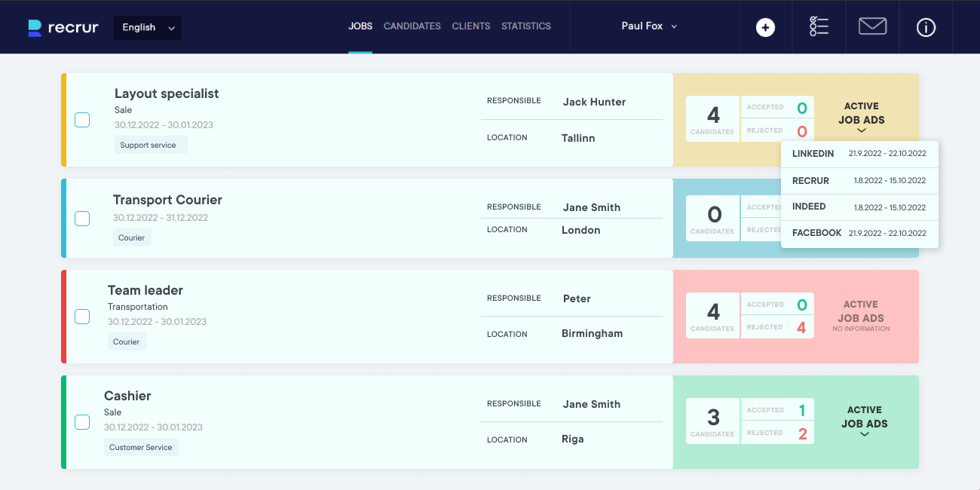Expand Cashier's active job ads
This screenshot has height=490, width=980.
[x=864, y=433]
